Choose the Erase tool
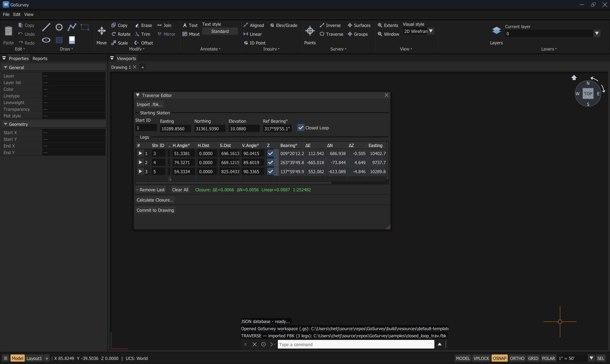This screenshot has width=610, height=364. (143, 25)
